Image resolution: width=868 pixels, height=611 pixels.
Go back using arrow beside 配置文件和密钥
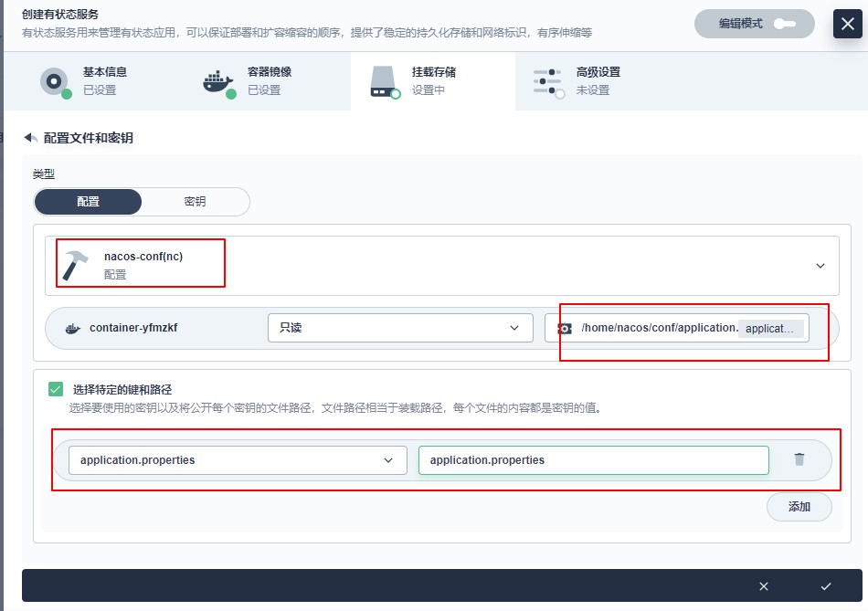click(31, 138)
